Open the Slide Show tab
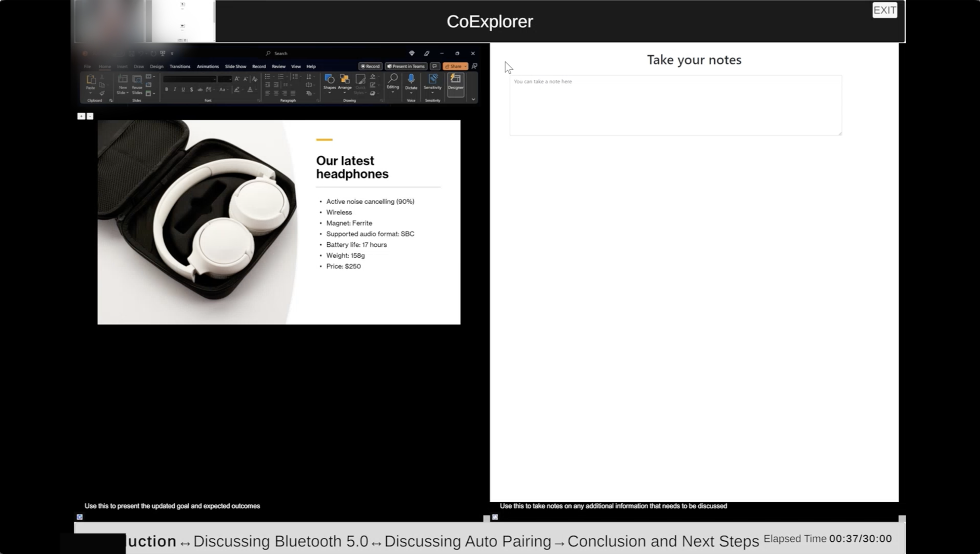This screenshot has height=554, width=980. pos(235,66)
